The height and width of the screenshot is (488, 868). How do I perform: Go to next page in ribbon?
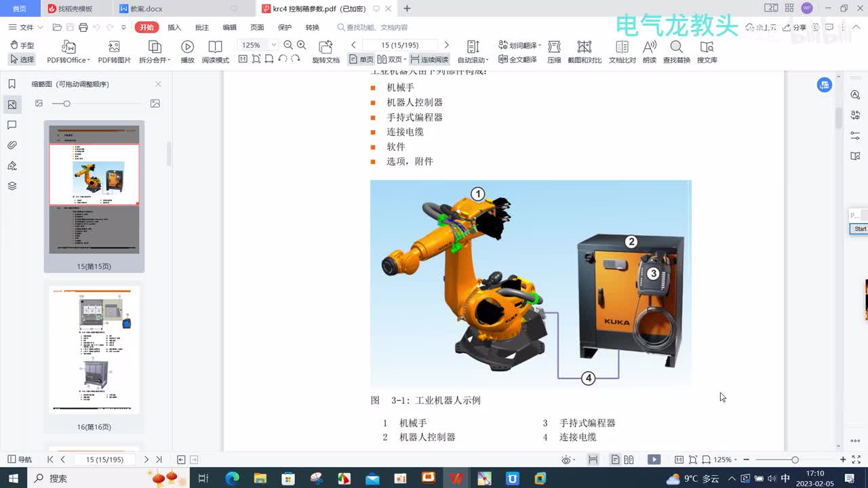coord(446,45)
